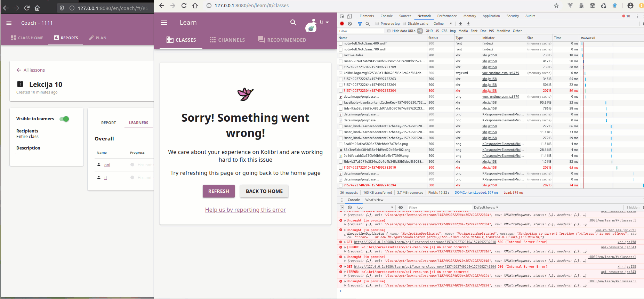
Task: Switch to the Recommended tab
Action: click(x=282, y=40)
